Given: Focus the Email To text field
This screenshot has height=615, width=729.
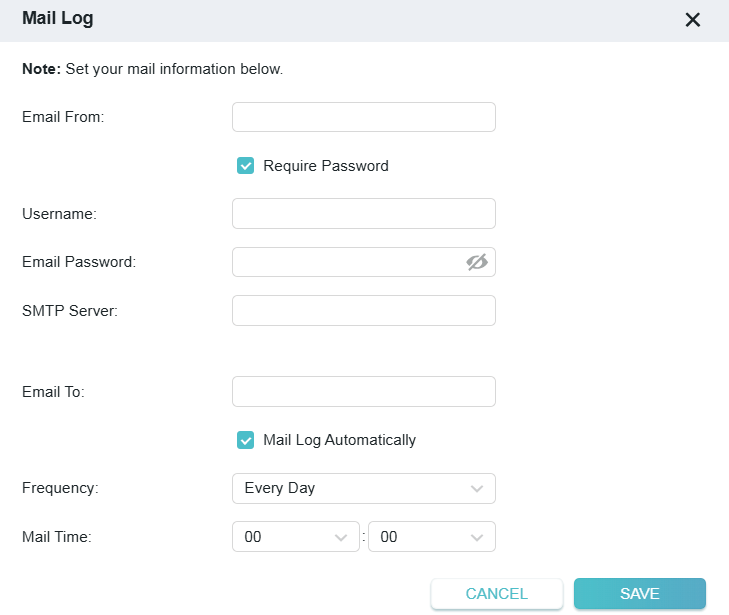Looking at the screenshot, I should coord(363,392).
